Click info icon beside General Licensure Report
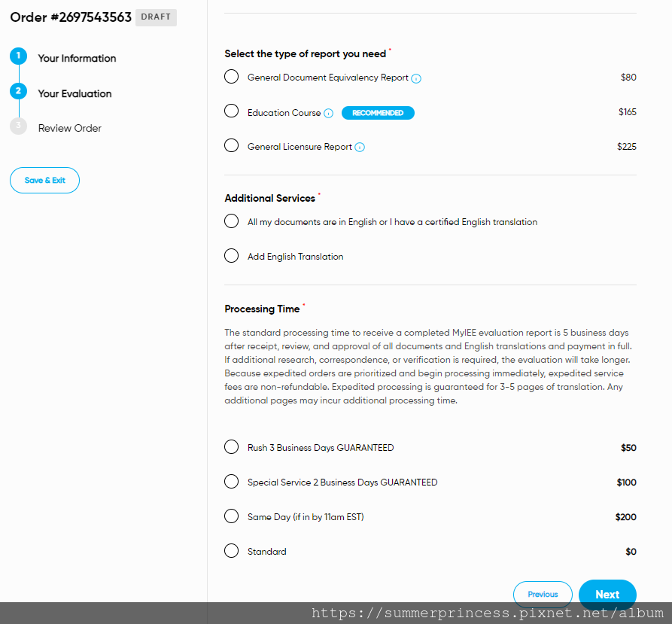672x624 pixels. pos(360,148)
